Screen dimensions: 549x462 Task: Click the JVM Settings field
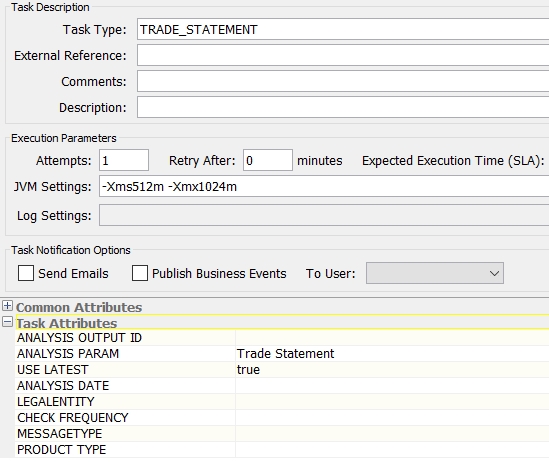pyautogui.click(x=324, y=187)
